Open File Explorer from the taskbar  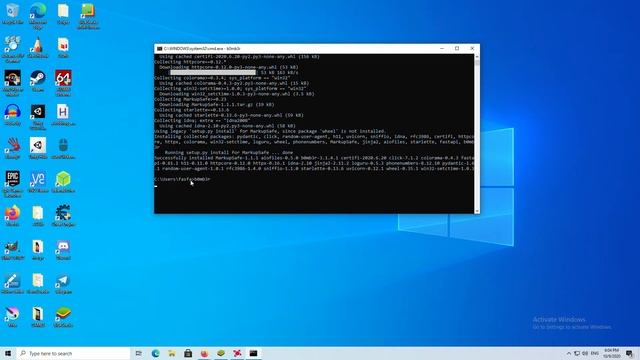172,353
